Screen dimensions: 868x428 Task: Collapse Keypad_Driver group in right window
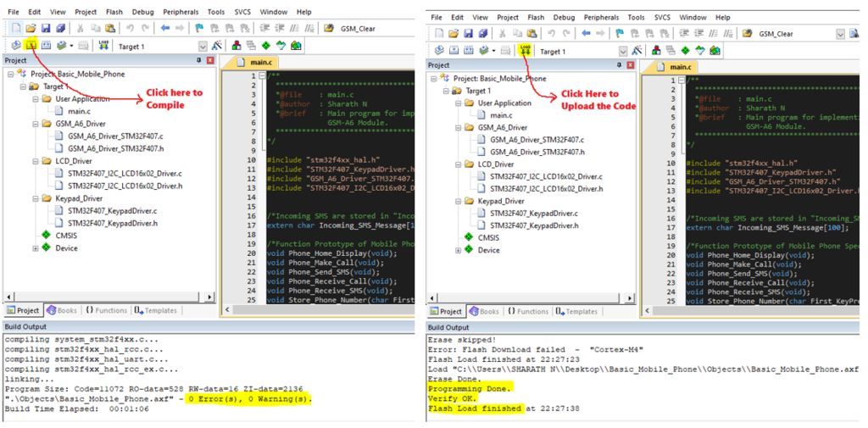click(x=458, y=201)
